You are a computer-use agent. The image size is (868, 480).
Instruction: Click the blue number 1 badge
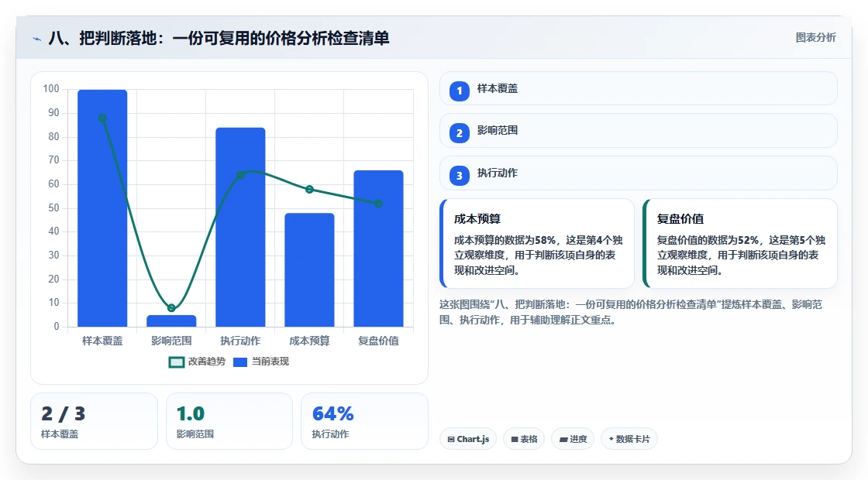pos(459,91)
